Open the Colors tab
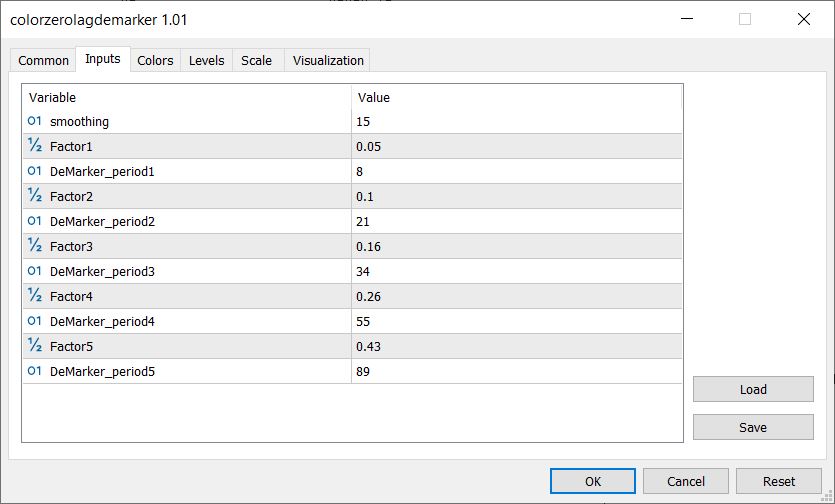 [155, 60]
